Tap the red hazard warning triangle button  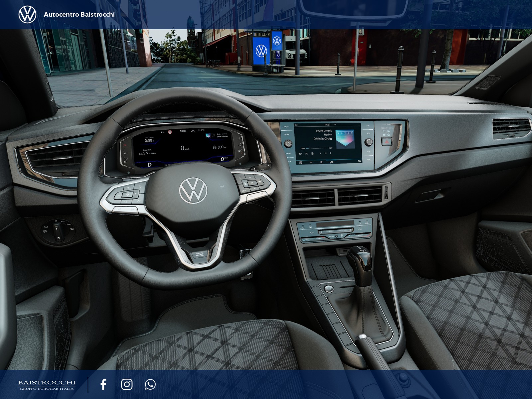click(386, 141)
